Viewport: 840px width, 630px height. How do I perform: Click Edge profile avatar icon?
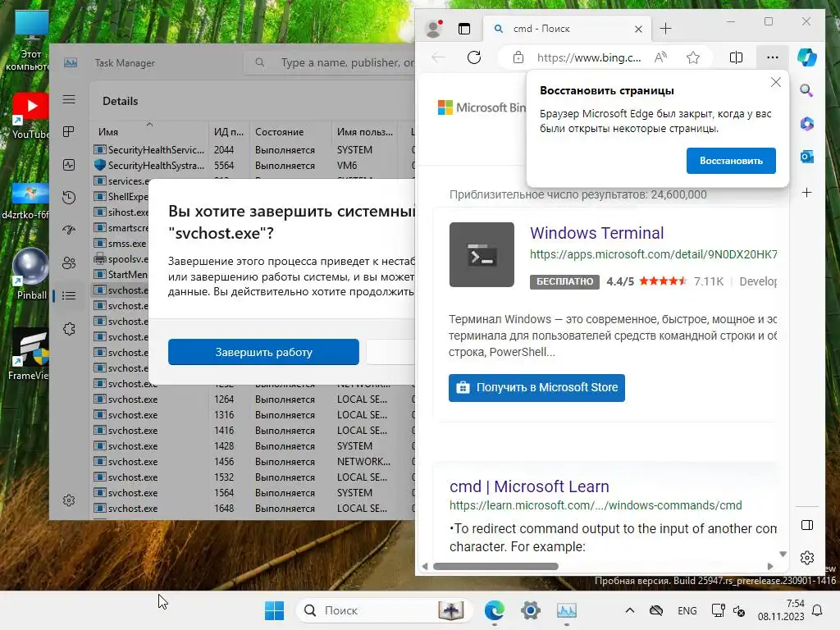click(433, 29)
